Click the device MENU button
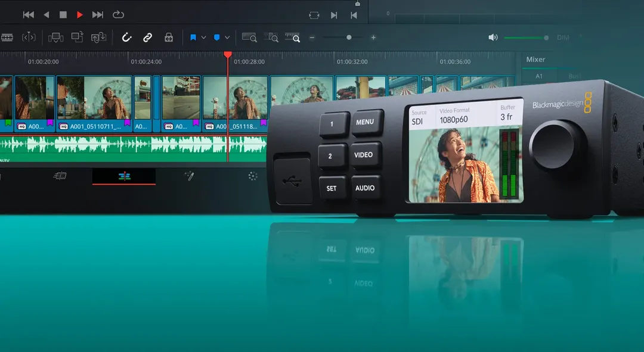This screenshot has width=644, height=352. (367, 122)
